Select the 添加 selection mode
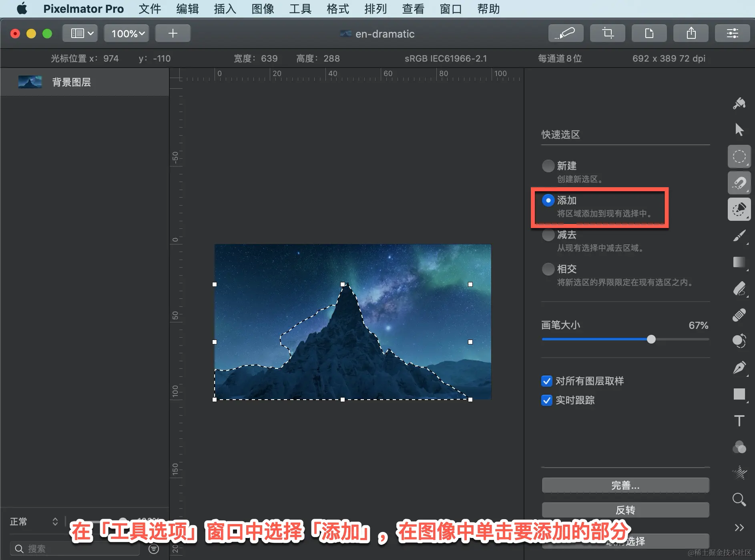The height and width of the screenshot is (560, 755). pos(548,200)
